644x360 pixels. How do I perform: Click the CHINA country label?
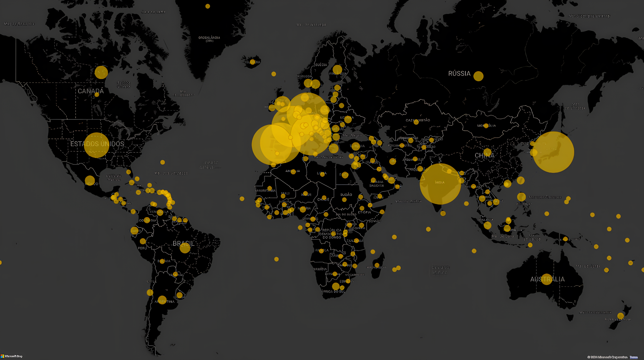(x=485, y=155)
